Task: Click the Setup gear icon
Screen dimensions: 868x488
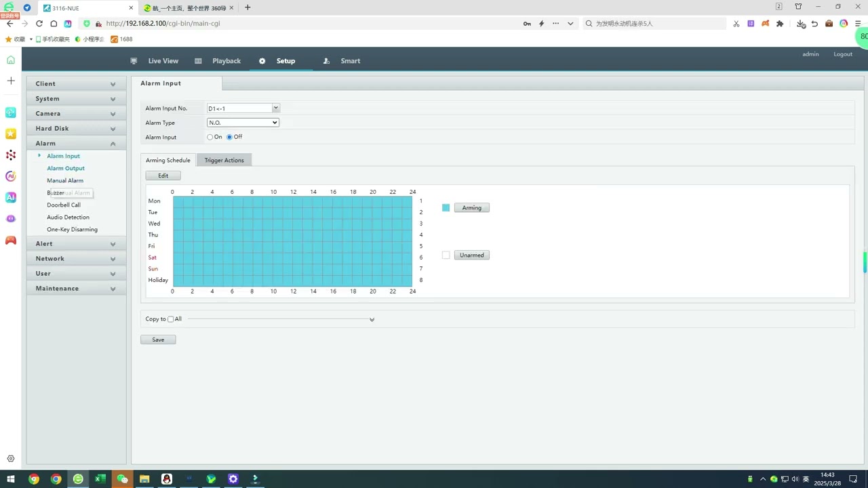Action: click(x=262, y=61)
